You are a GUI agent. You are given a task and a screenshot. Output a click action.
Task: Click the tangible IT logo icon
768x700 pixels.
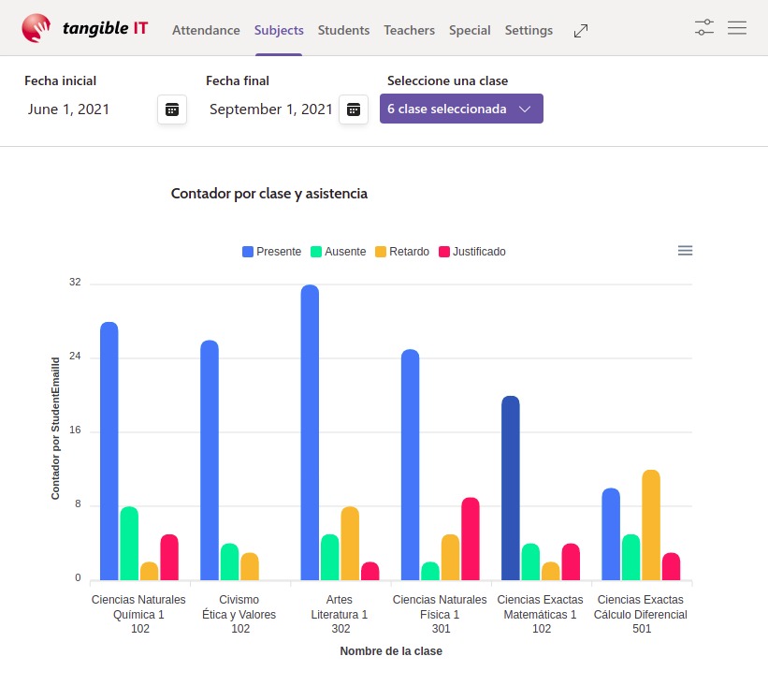click(x=36, y=29)
